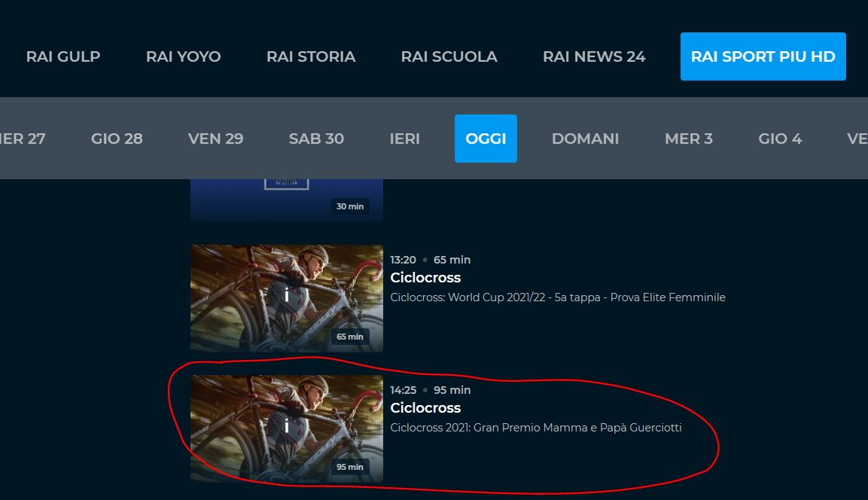The width and height of the screenshot is (868, 500).
Task: Click the 65 min duration badge on thumbnail
Action: [x=350, y=337]
